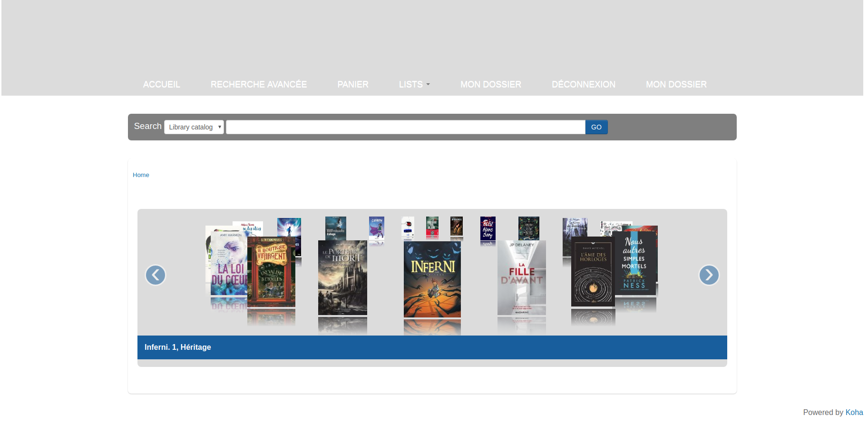
Task: Click into the catalog search text field
Action: tap(405, 127)
